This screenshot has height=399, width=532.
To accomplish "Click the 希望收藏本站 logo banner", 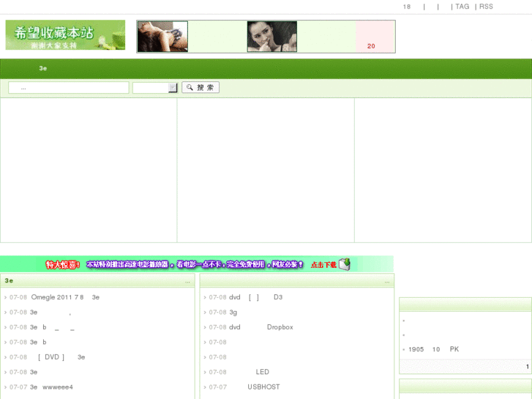I will pos(65,35).
